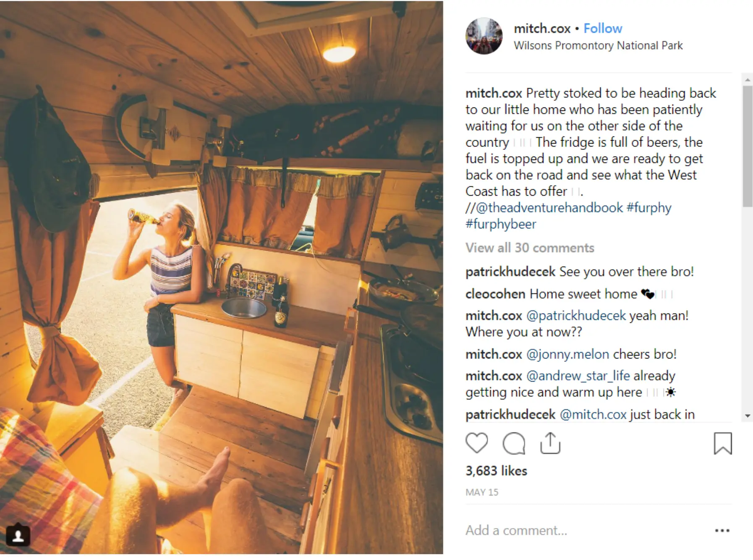This screenshot has height=560, width=753.
Task: Open the Wilsons Promontory National Park location
Action: (598, 45)
